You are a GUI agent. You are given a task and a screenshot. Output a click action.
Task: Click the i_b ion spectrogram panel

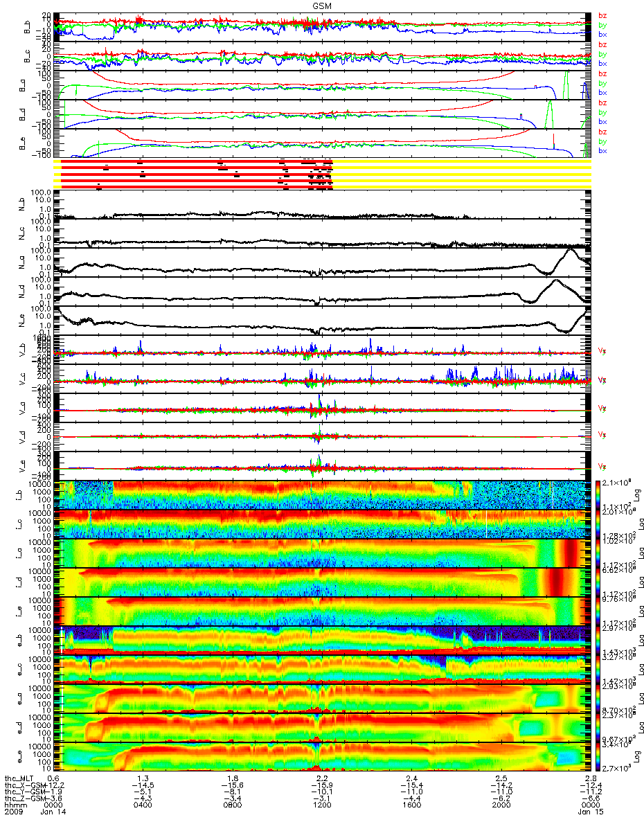[x=323, y=494]
